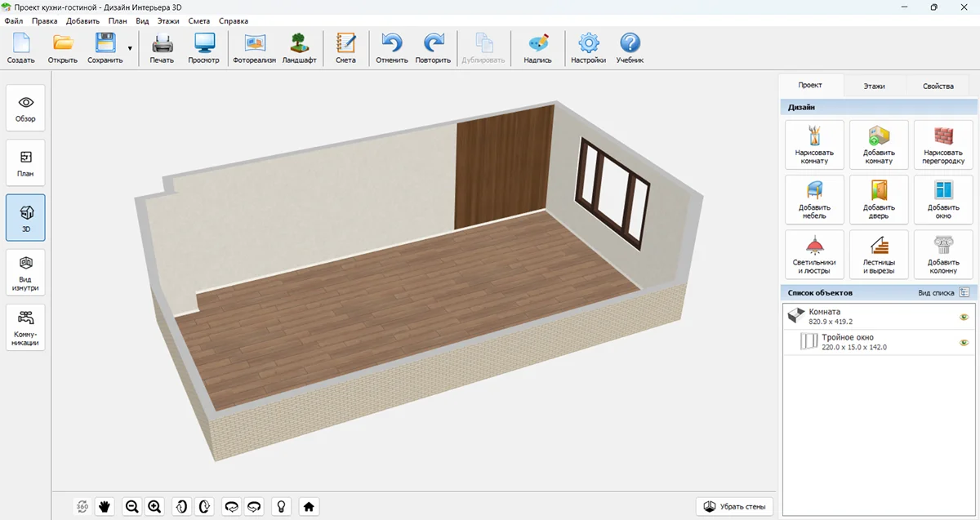Toggle the light bulb lighting icon
This screenshot has height=520, width=980.
tap(282, 507)
